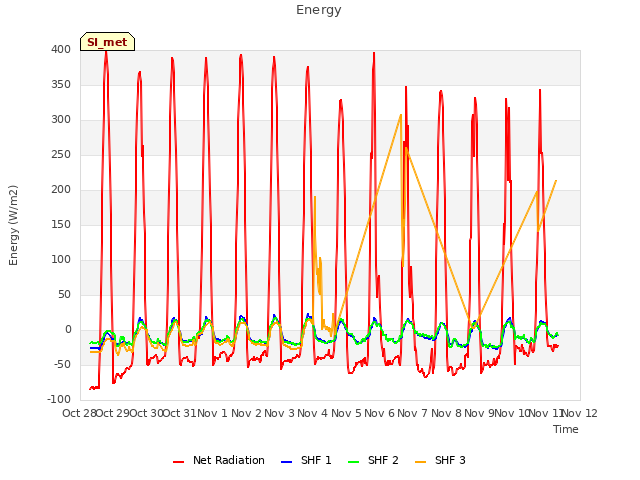Click the red Net Radiation legend swatch

point(178,462)
